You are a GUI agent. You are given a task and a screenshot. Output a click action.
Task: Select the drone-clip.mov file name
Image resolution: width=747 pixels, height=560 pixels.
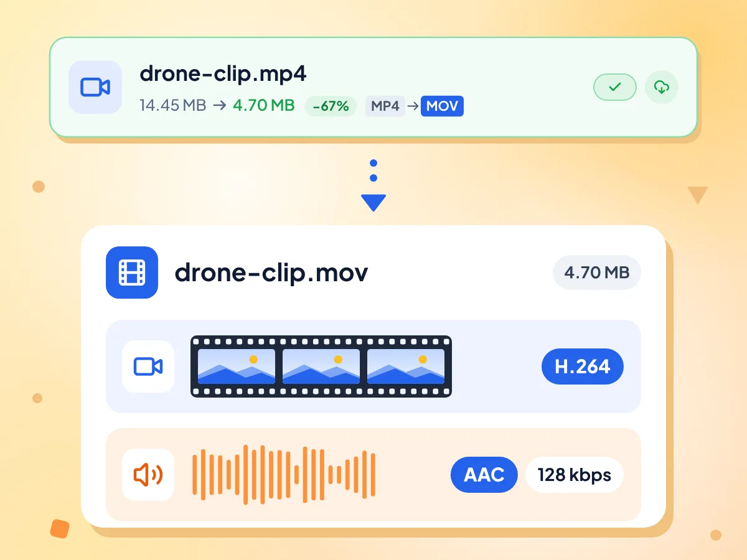tap(271, 273)
